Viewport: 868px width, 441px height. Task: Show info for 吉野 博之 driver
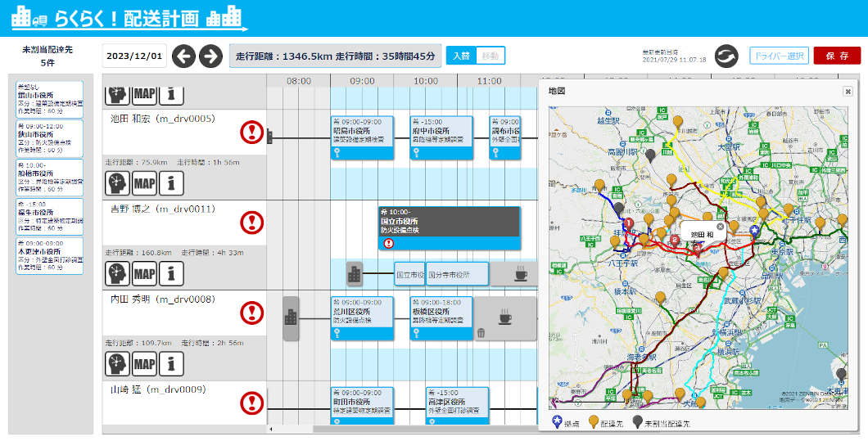pyautogui.click(x=171, y=274)
